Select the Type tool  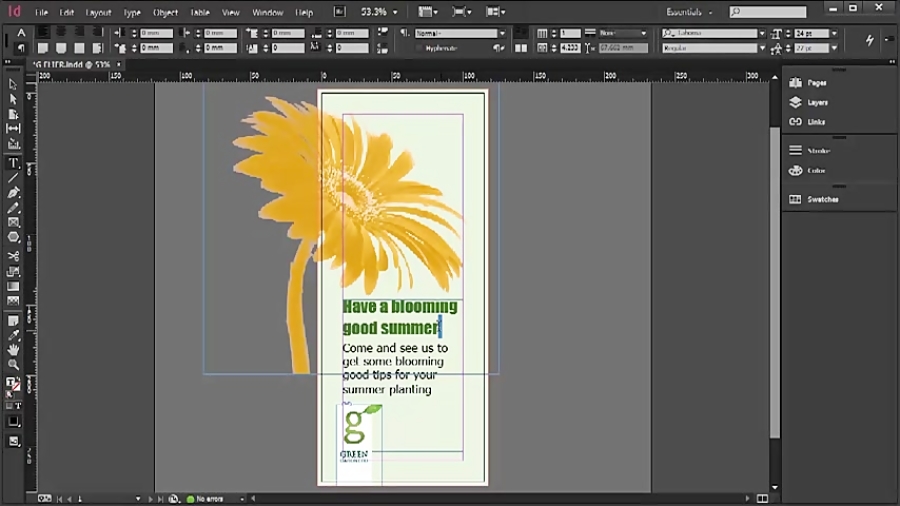[13, 164]
